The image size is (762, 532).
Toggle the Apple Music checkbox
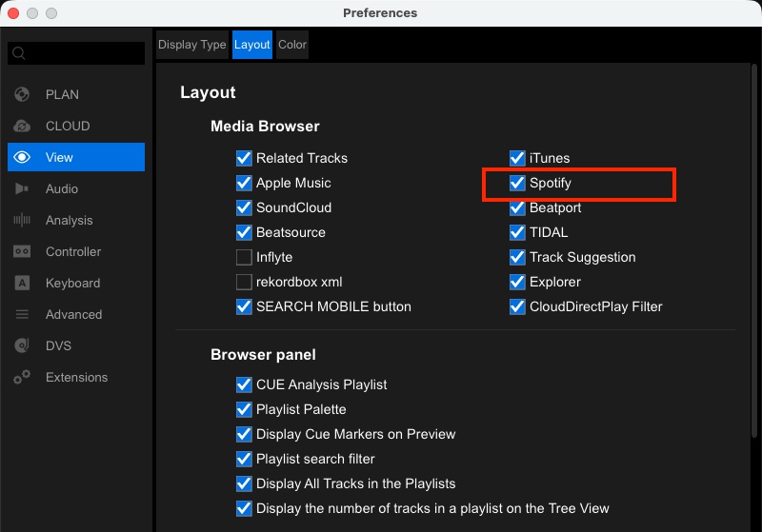(x=244, y=183)
